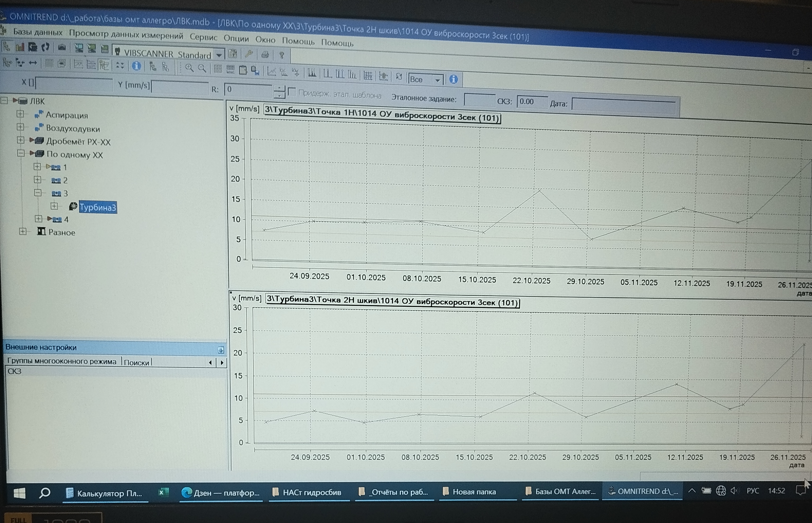Expand the Турбина3 tree node
This screenshot has width=812, height=523.
point(54,206)
